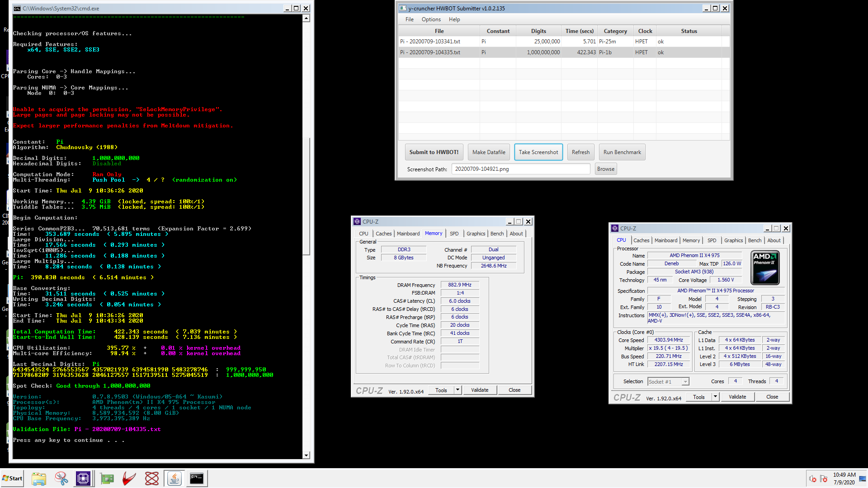Sort by the Category column header
This screenshot has width=868, height=488.
pos(615,31)
